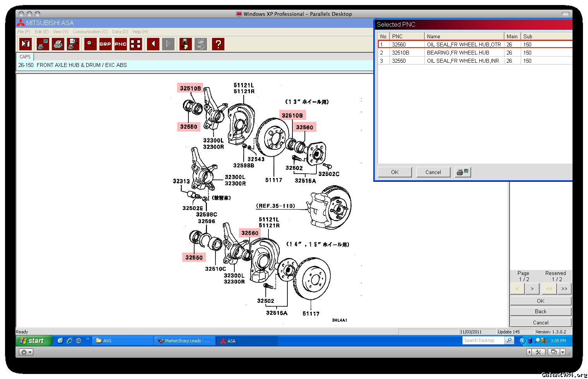The height and width of the screenshot is (379, 588).
Task: Click the disabled < previous page button
Action: point(517,289)
